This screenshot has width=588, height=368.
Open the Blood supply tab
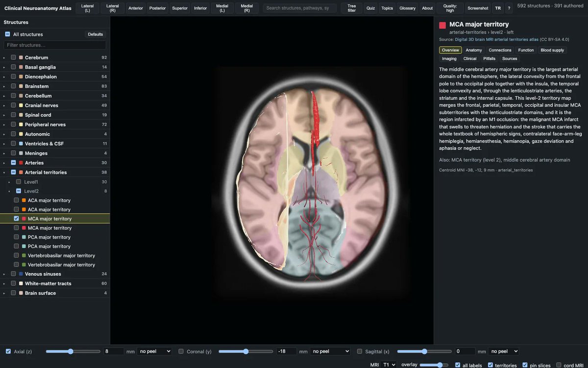click(x=552, y=50)
